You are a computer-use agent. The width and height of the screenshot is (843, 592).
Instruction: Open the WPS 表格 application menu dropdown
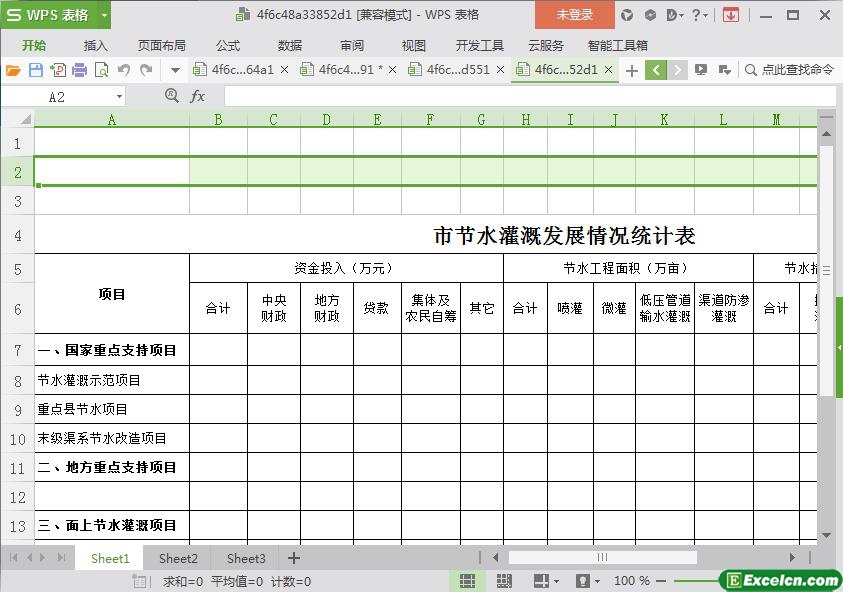tap(104, 15)
